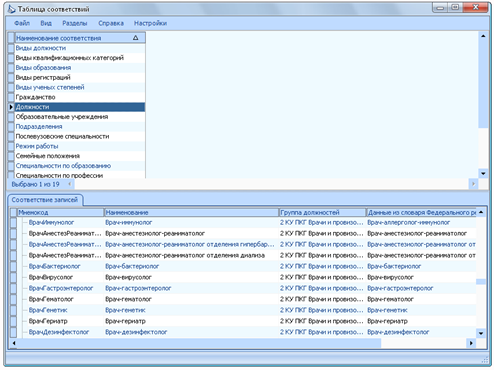
Task: Sort by Группа должностей column header
Action: (x=322, y=212)
